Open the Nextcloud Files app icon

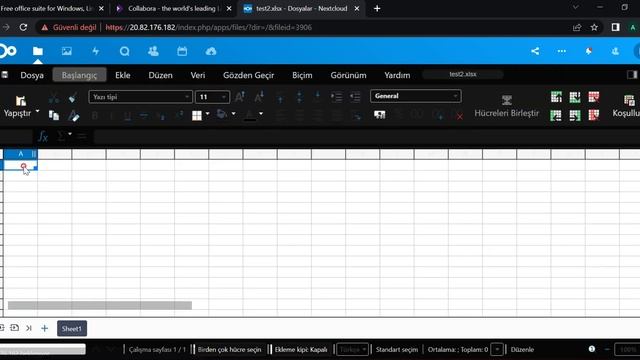point(38,51)
